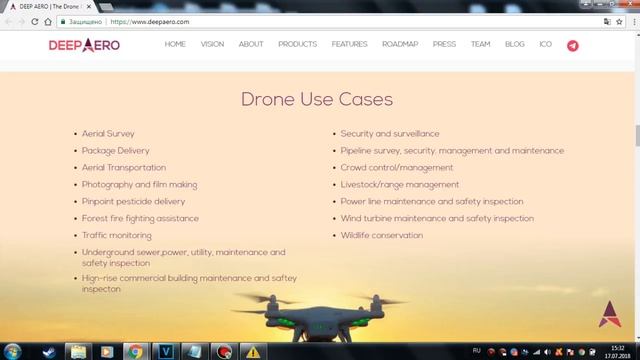The height and width of the screenshot is (360, 640).
Task: Open the ICO navigation link
Action: coord(545,44)
